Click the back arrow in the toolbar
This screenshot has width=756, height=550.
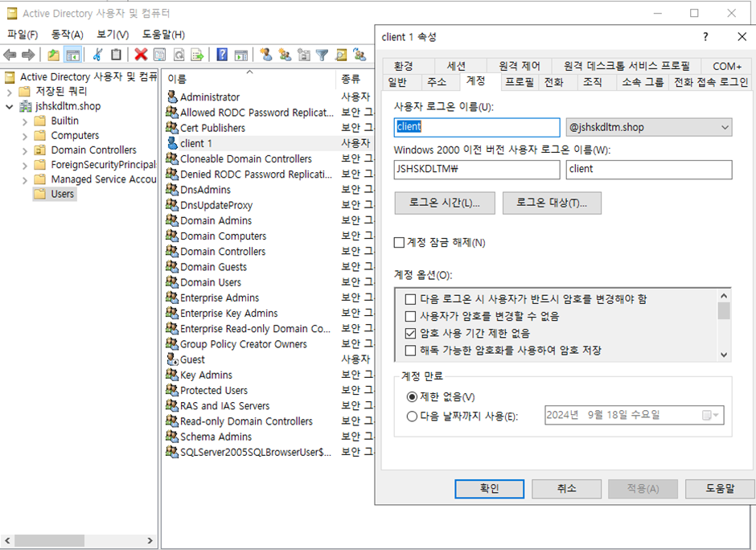click(x=10, y=55)
